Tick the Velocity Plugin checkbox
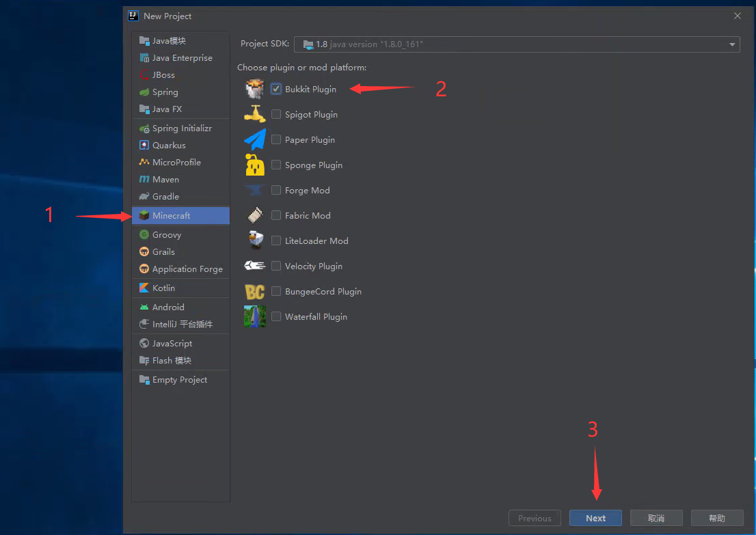756x535 pixels. pyautogui.click(x=276, y=266)
